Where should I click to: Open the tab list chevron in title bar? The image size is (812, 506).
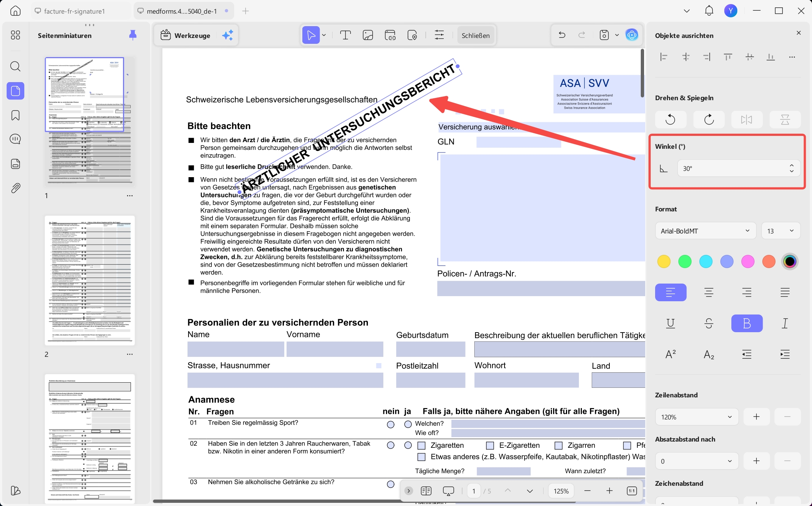click(x=687, y=11)
